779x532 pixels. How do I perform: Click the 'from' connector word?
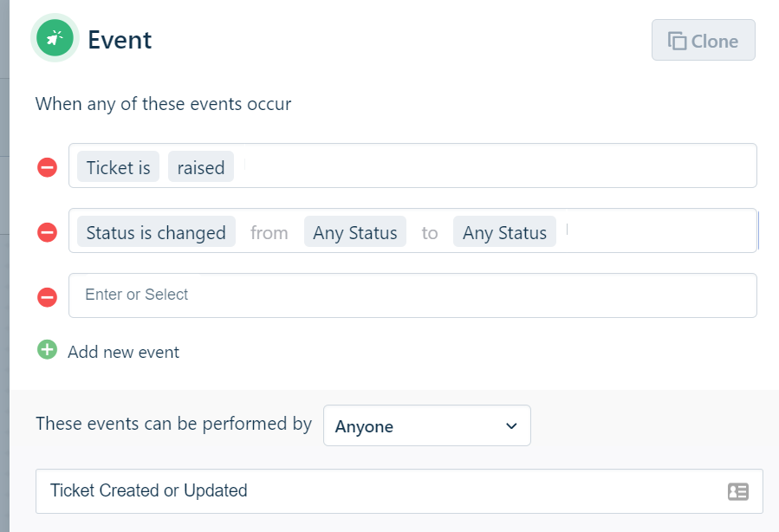click(269, 232)
